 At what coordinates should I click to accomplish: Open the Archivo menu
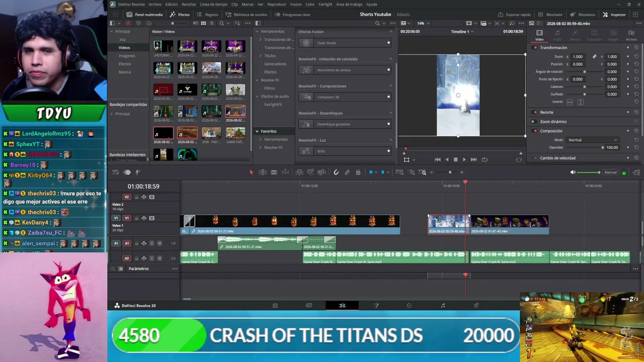coord(155,5)
